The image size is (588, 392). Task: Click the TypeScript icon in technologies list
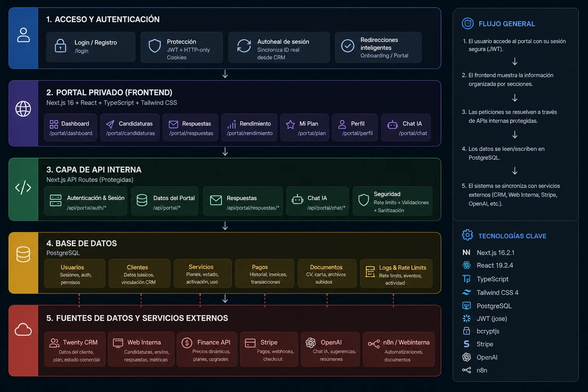click(466, 279)
